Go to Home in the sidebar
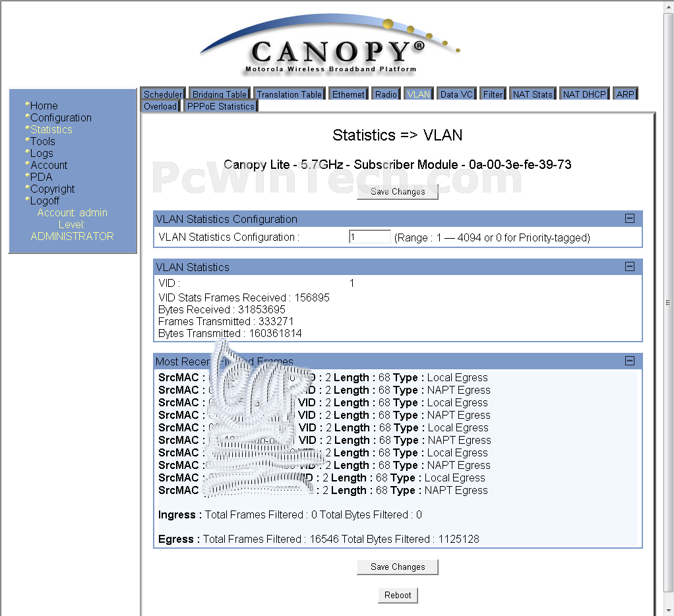Viewport: 674px width, 616px height. (44, 106)
